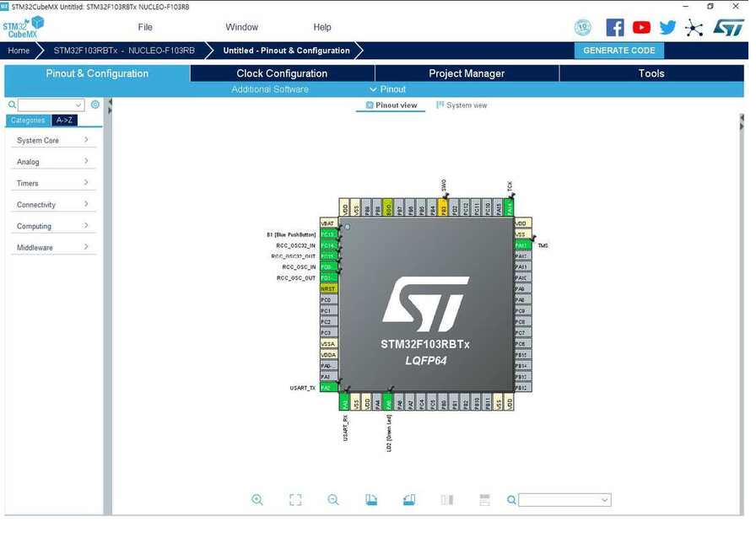Select the PD0 RCC_OSC_IN pin
This screenshot has width=756, height=543.
pyautogui.click(x=328, y=267)
